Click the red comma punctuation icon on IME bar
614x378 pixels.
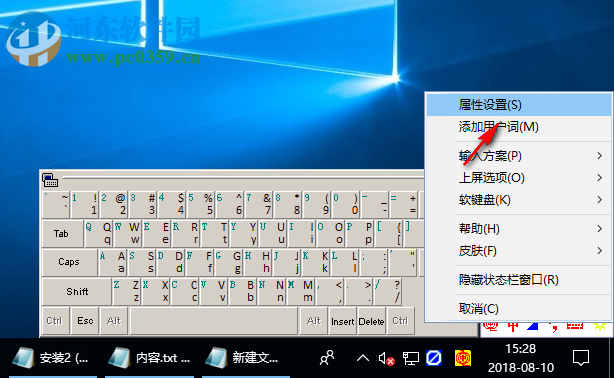(554, 328)
